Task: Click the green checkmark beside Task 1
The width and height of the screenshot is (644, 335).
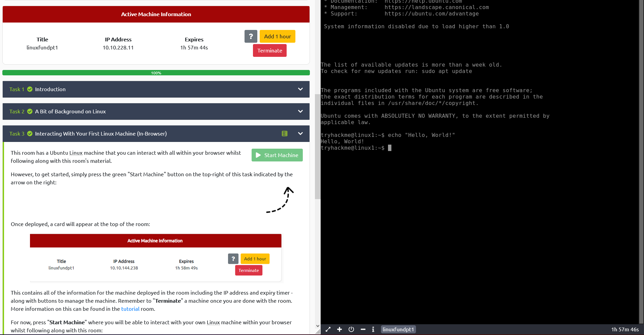Action: click(x=30, y=89)
